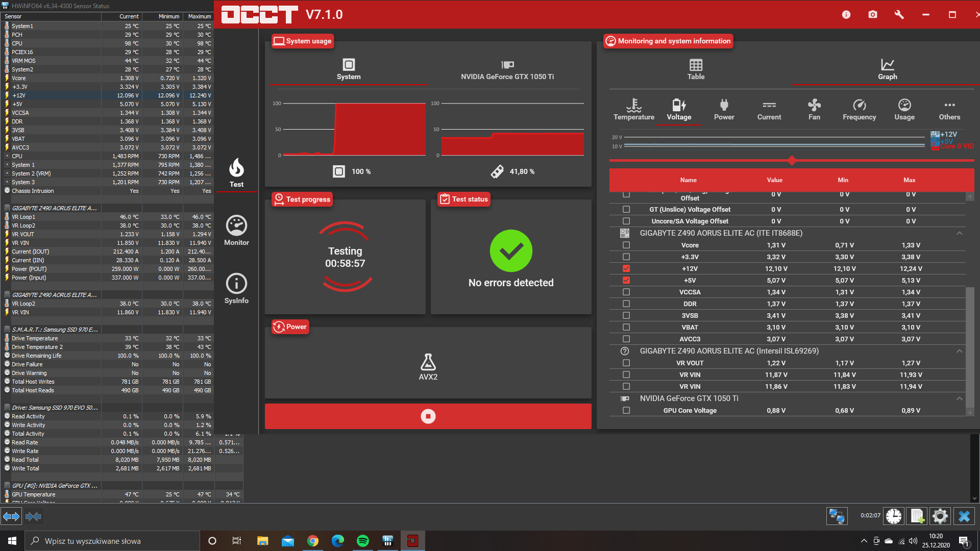Click the HWiNFO collapse columns arrows button

click(33, 517)
